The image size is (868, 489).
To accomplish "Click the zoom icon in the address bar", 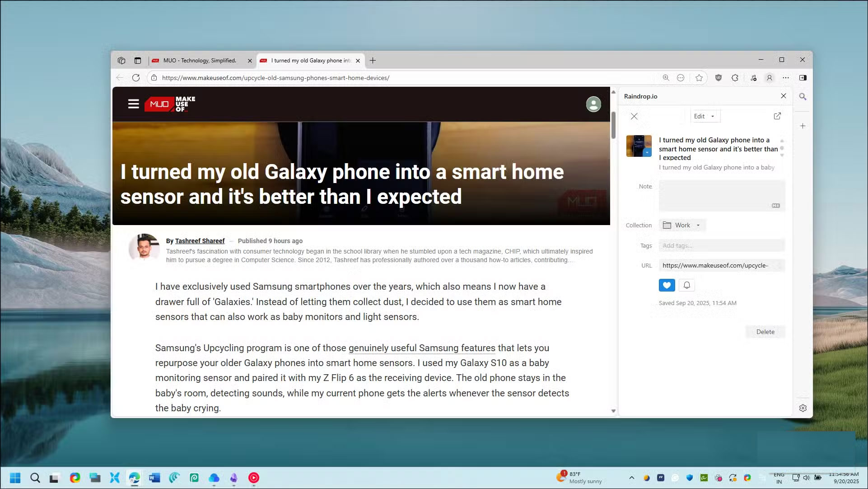I will (666, 78).
